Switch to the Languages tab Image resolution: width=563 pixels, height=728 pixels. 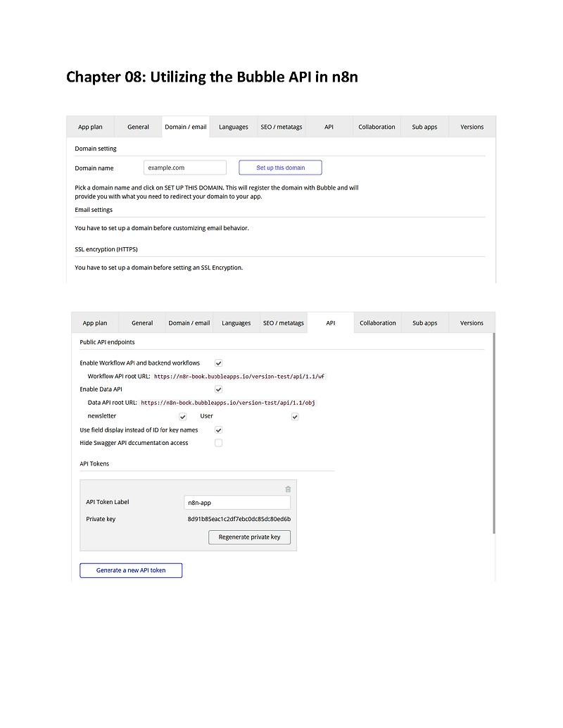tap(236, 322)
